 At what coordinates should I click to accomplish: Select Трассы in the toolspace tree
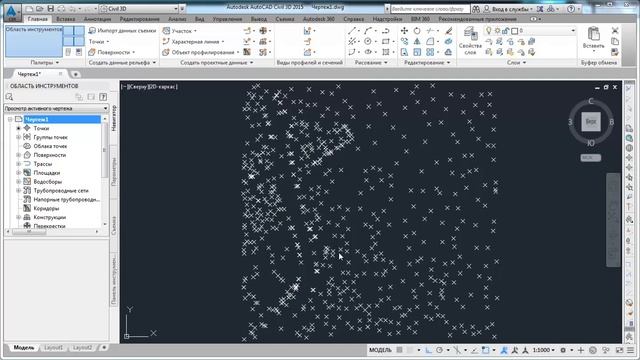pos(42,164)
